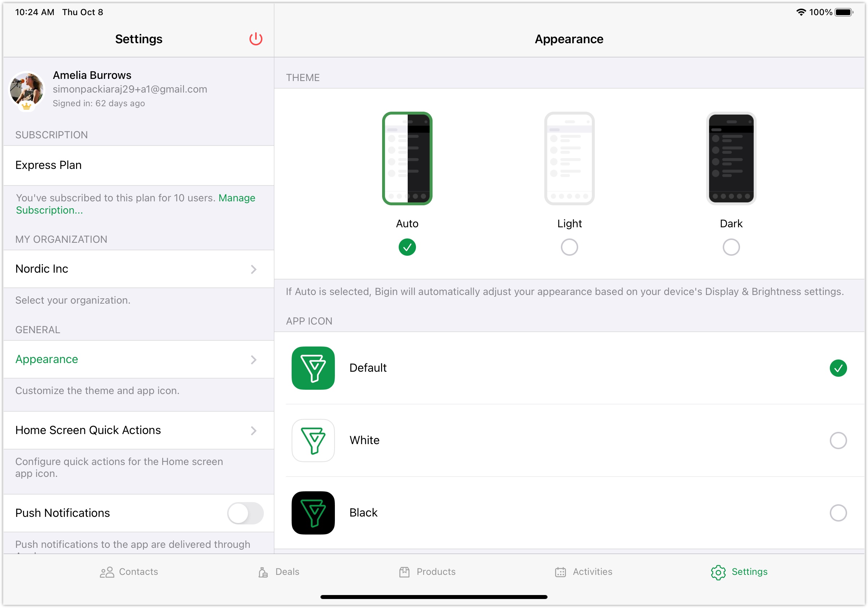Tap the Light theme phone preview

pos(569,158)
